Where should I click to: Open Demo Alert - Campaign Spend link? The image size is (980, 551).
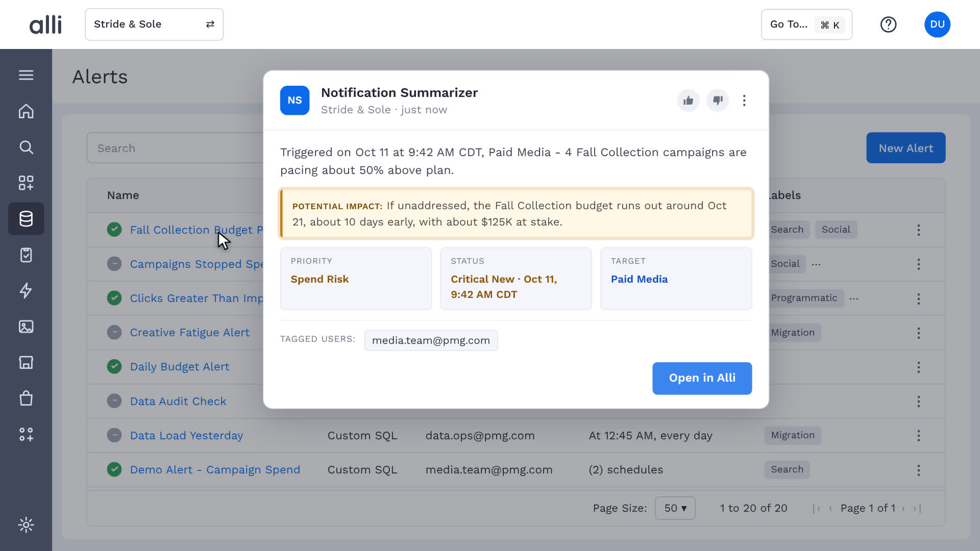pyautogui.click(x=215, y=470)
